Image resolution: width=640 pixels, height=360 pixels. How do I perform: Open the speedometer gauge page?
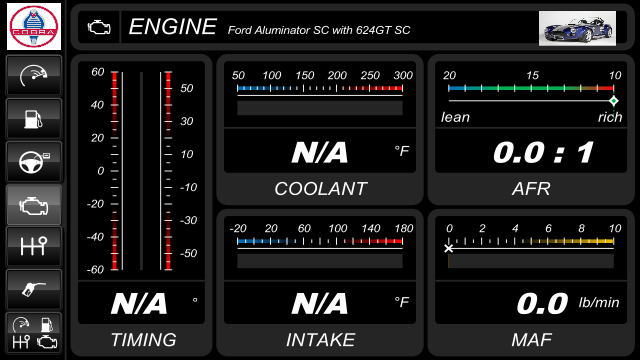[34, 76]
